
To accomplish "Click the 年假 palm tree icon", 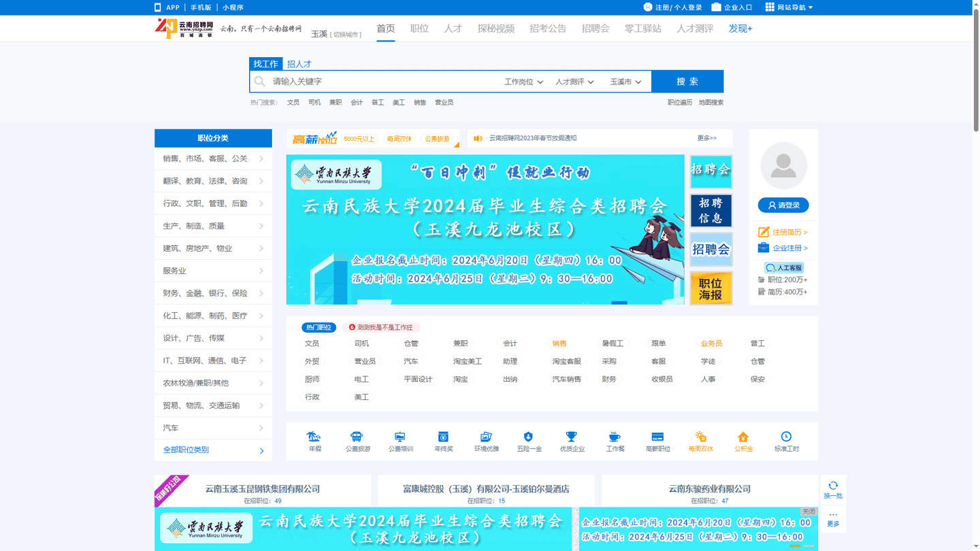I will click(x=314, y=437).
